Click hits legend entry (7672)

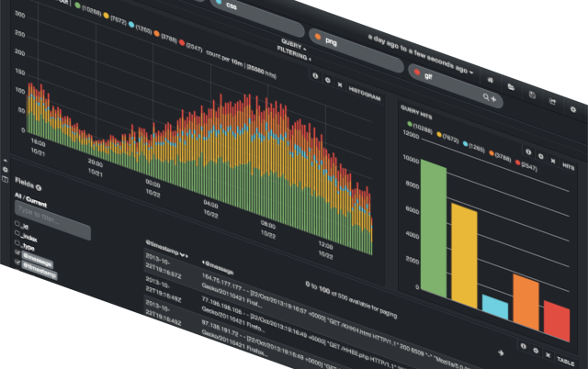447,137
